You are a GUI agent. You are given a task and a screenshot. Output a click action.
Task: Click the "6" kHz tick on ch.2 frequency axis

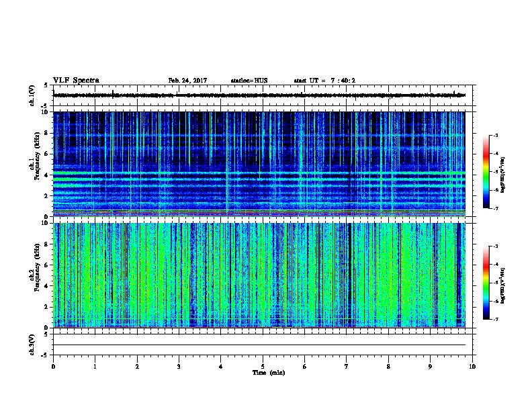click(x=46, y=265)
